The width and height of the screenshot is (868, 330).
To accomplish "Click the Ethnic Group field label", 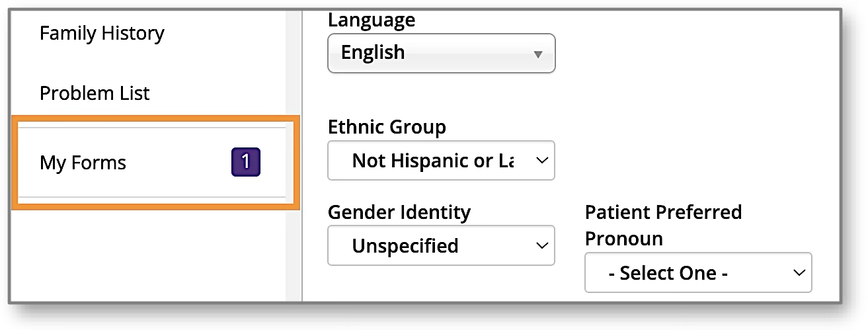I will (387, 126).
